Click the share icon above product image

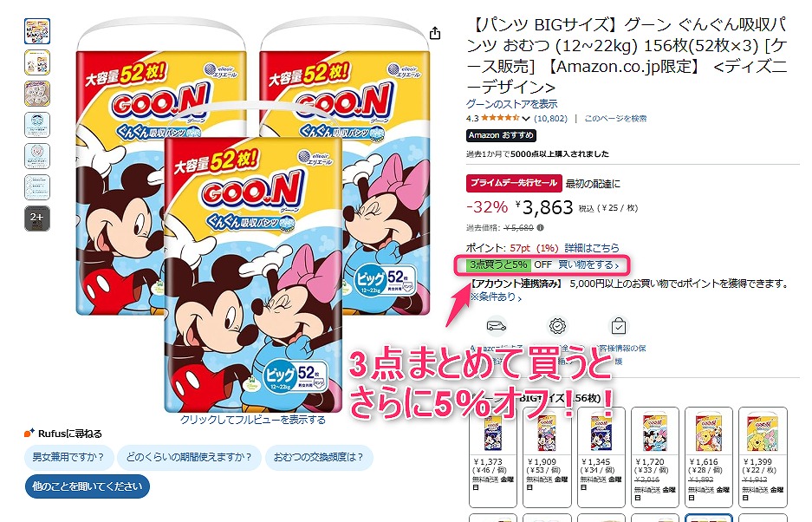[x=435, y=33]
